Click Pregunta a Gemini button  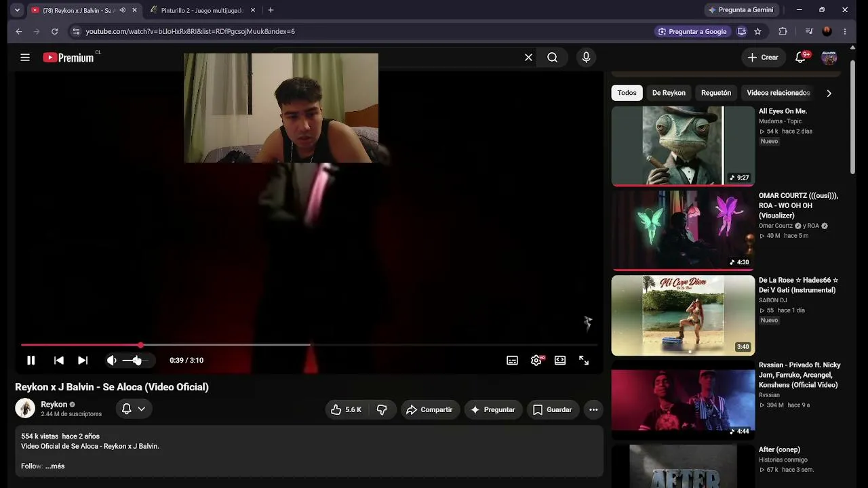tap(741, 10)
